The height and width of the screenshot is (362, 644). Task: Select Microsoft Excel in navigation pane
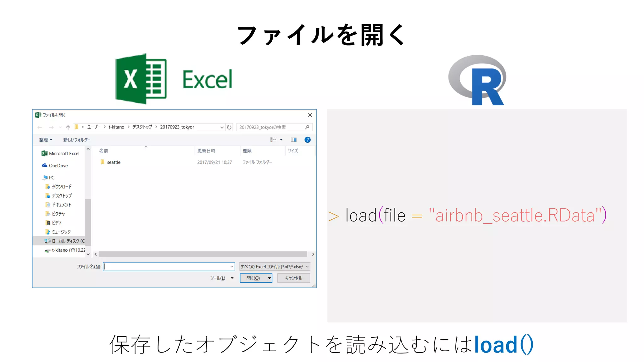pyautogui.click(x=60, y=153)
